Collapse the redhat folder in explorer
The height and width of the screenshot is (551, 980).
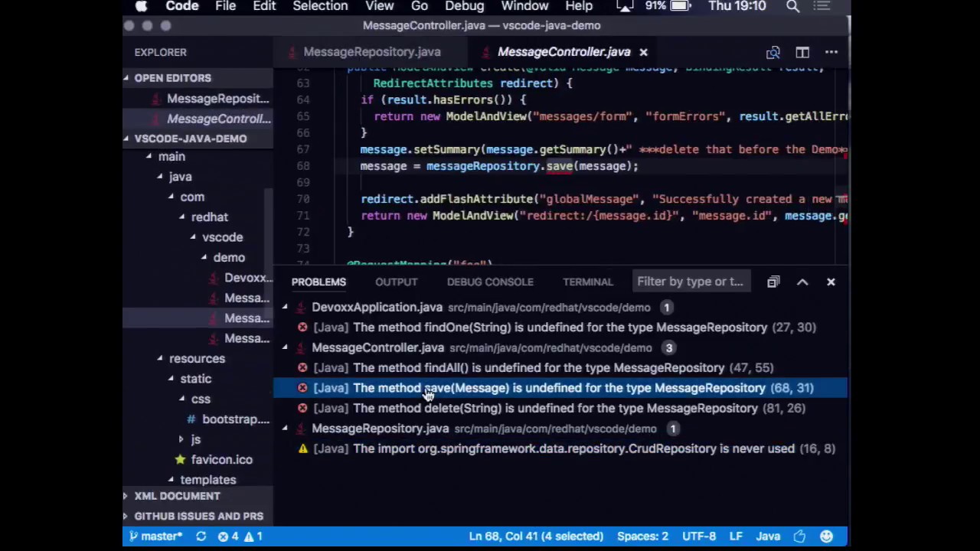(209, 217)
